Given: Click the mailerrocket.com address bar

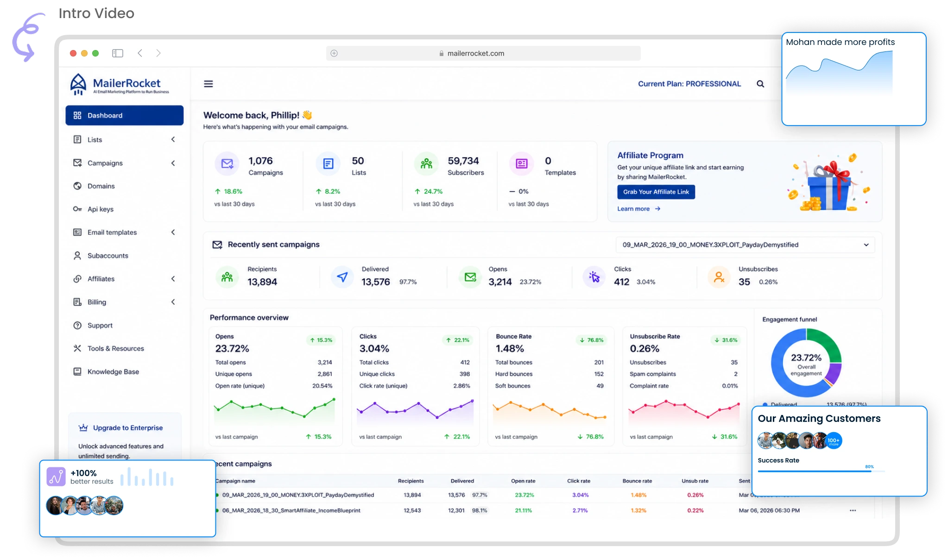Looking at the screenshot, I should click(483, 53).
